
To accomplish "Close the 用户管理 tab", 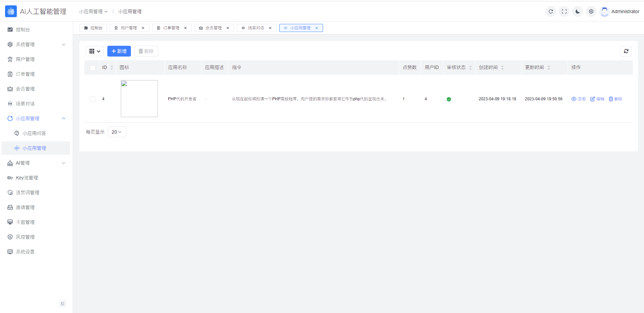I will coord(143,28).
